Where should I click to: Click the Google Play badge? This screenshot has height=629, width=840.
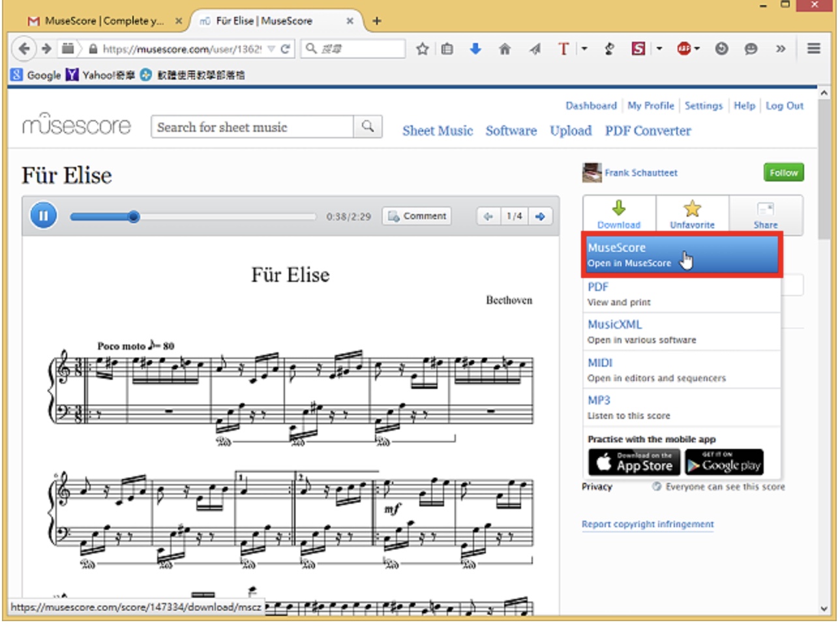click(724, 462)
